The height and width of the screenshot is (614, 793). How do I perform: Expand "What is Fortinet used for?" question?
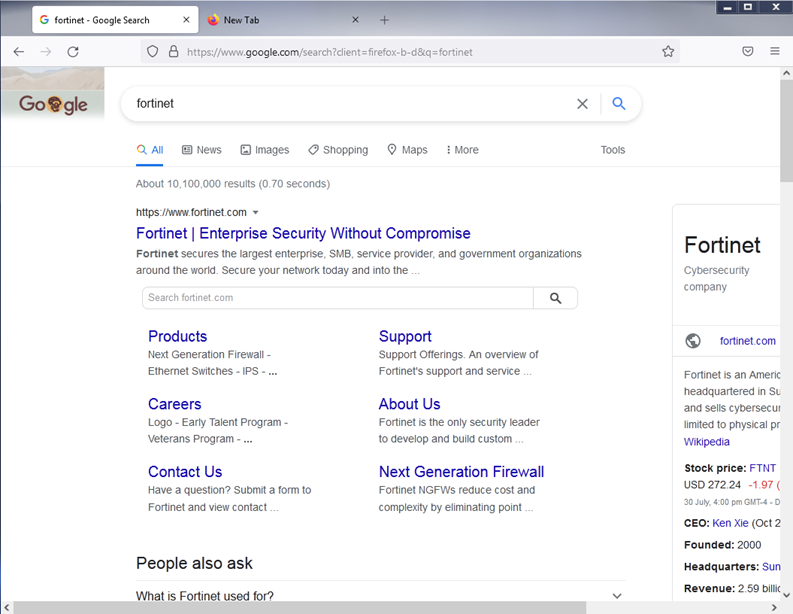pyautogui.click(x=617, y=596)
